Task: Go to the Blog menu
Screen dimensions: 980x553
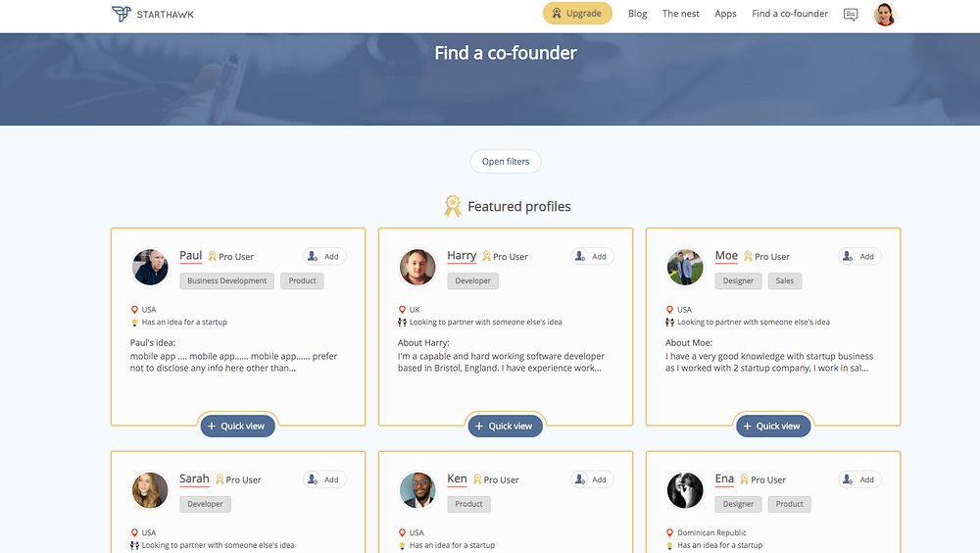Action: tap(638, 14)
